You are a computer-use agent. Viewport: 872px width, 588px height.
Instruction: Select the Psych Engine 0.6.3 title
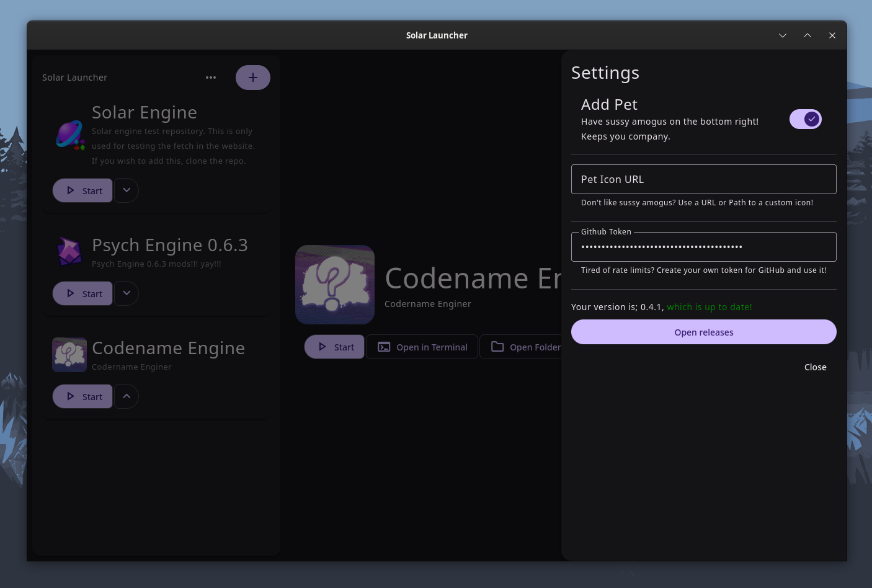pos(170,245)
